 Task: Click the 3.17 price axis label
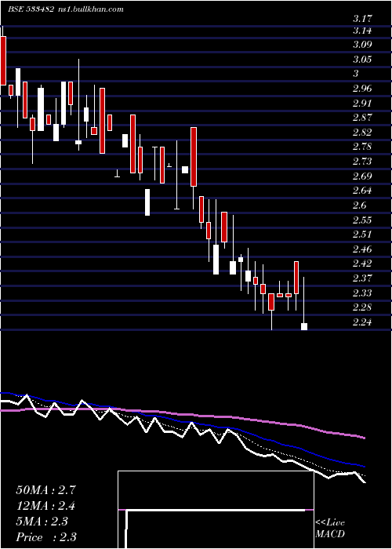pos(362,18)
